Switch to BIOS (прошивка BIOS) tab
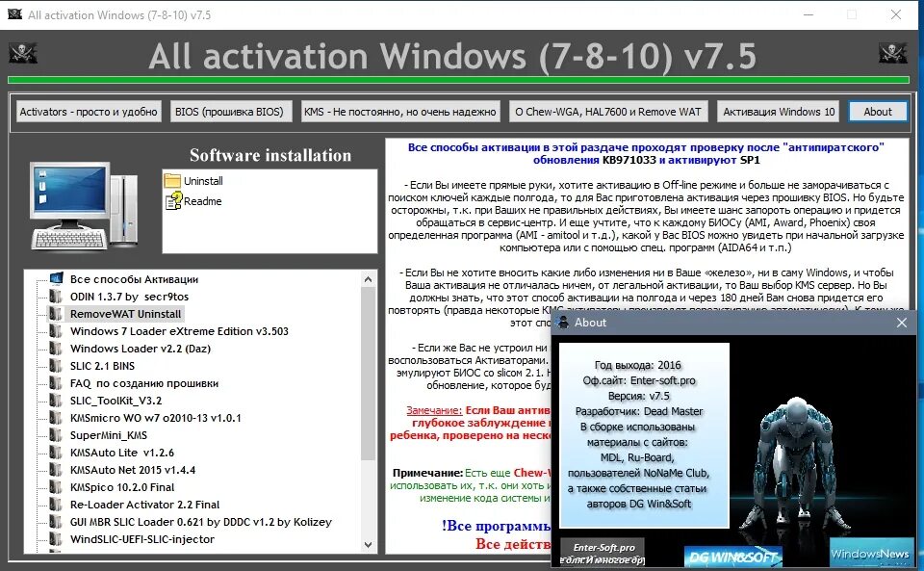The height and width of the screenshot is (571, 924). 229,112
